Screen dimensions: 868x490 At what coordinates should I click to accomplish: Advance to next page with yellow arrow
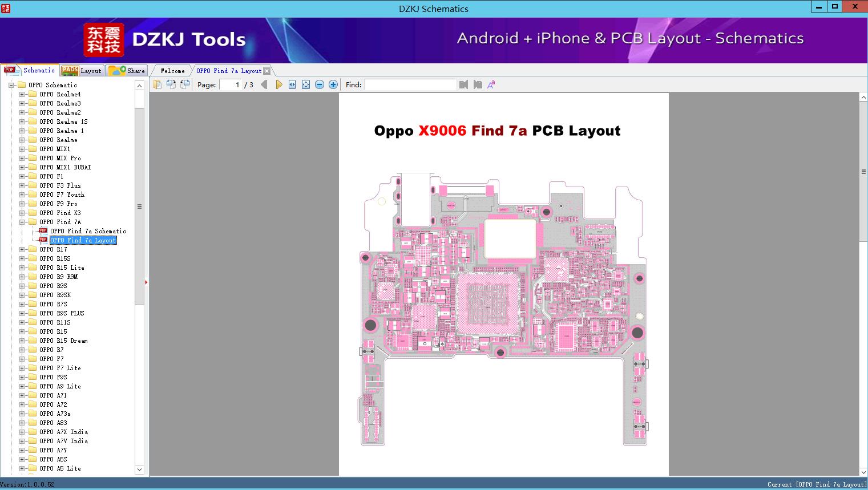278,84
